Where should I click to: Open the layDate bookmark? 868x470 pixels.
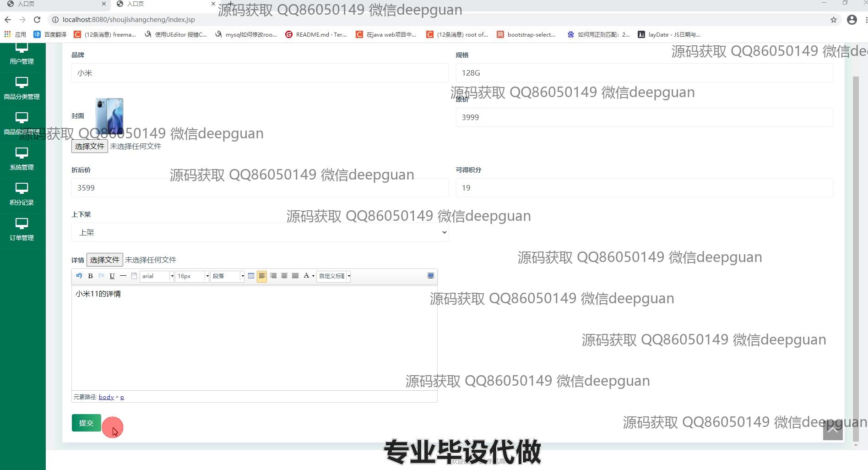tap(669, 34)
